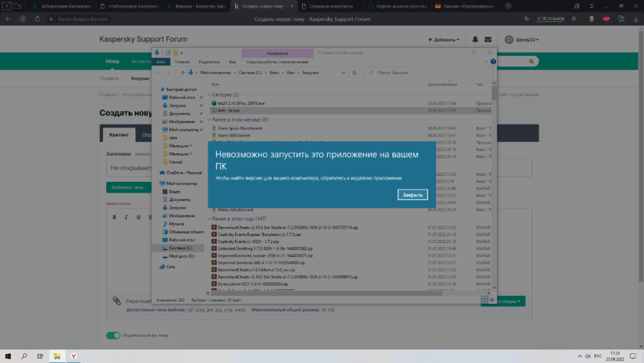Open the Поделиться ribbon tab in Explorer

209,62
